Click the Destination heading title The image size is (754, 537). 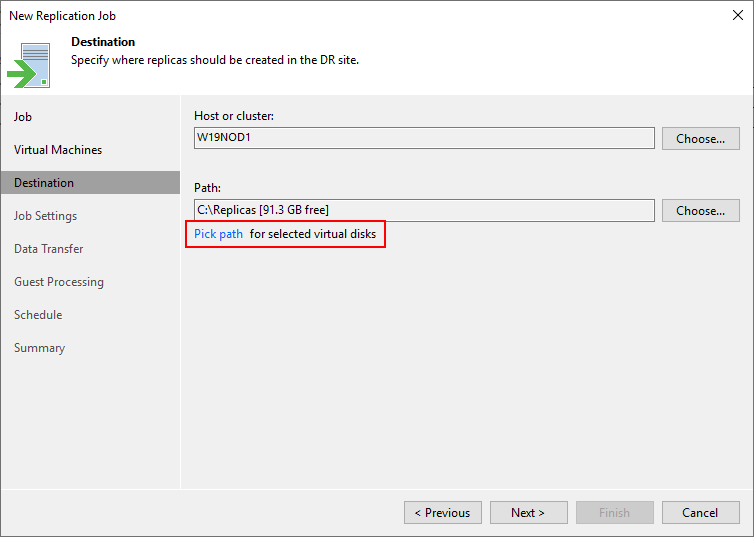point(103,42)
